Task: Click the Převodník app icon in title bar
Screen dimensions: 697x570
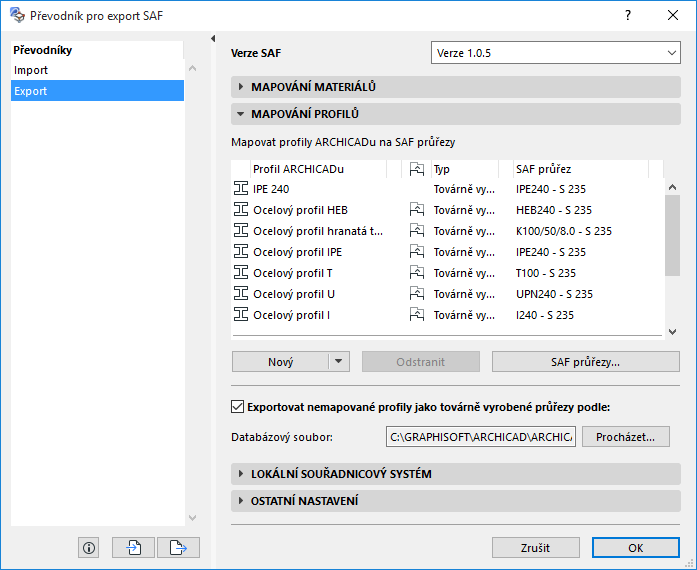Action: 17,15
